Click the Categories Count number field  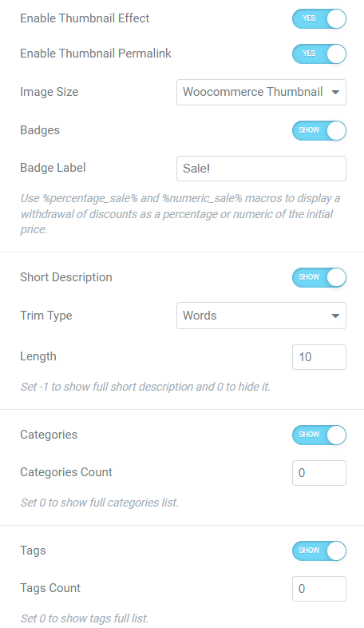(x=319, y=473)
